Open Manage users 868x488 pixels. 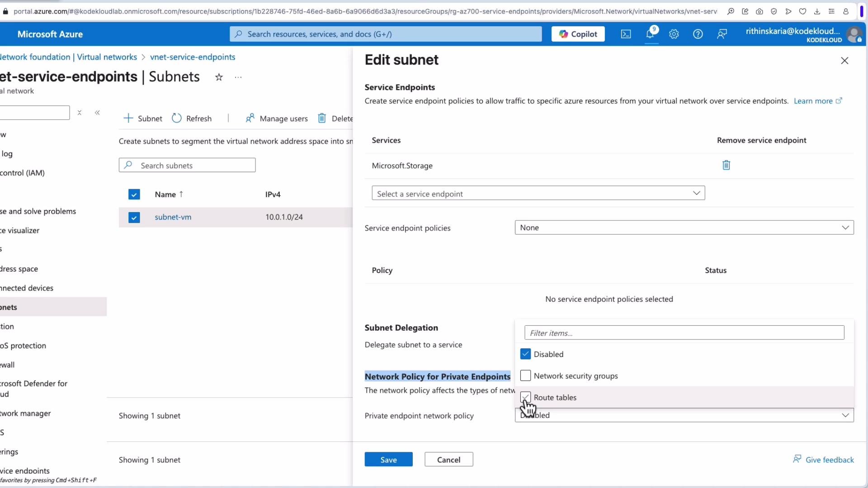tap(276, 118)
